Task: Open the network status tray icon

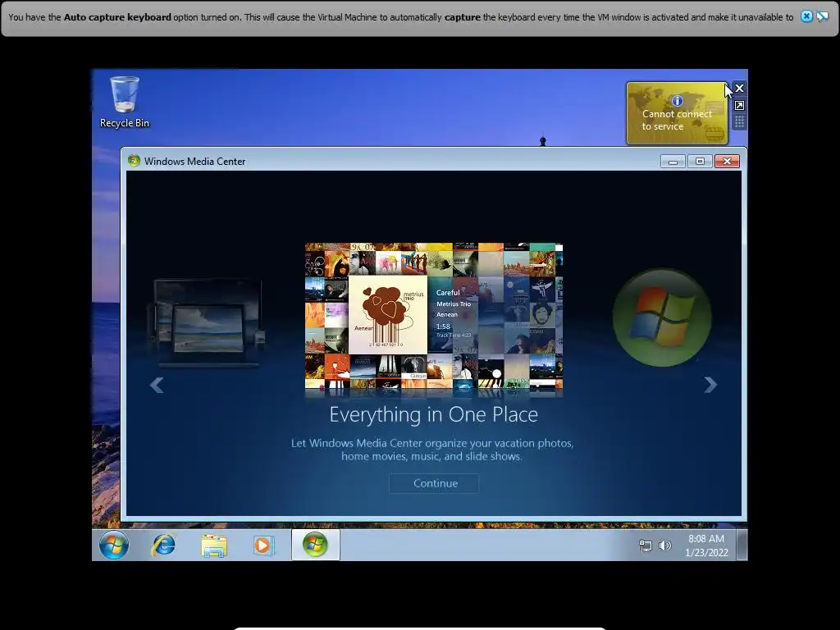Action: (646, 546)
